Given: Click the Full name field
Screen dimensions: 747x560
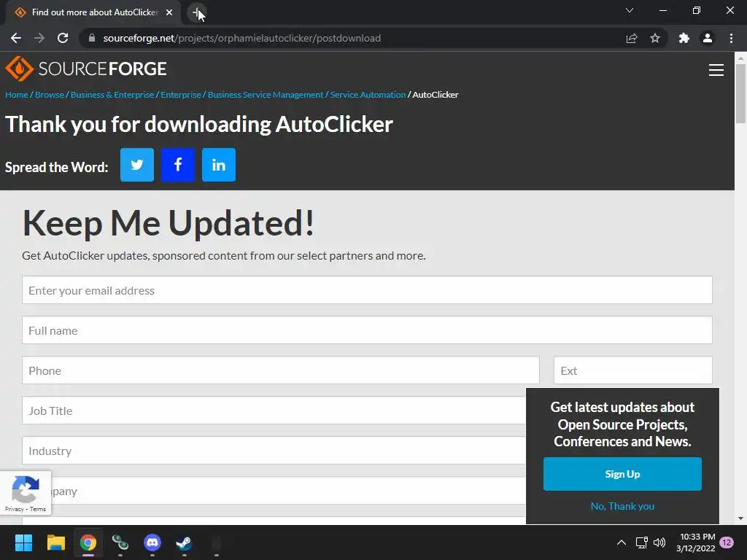Looking at the screenshot, I should (368, 330).
